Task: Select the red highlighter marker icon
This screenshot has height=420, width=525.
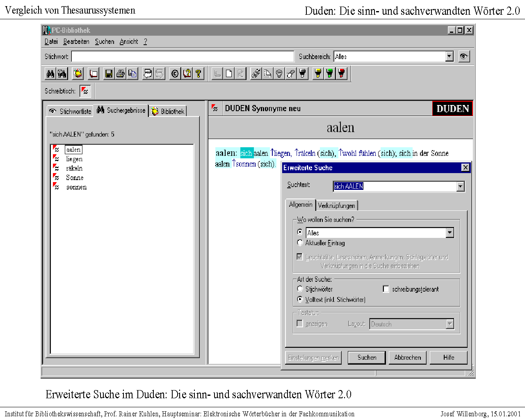Action: [x=341, y=74]
